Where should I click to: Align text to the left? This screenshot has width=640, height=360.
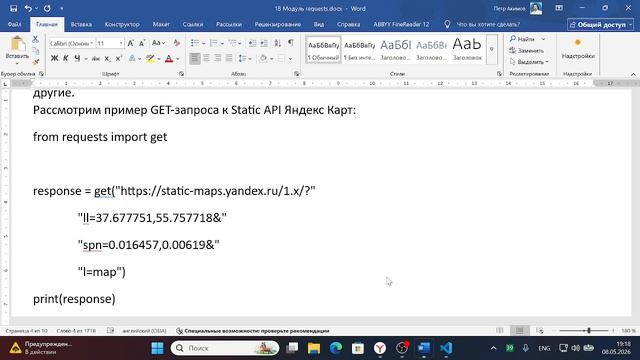[x=195, y=59]
